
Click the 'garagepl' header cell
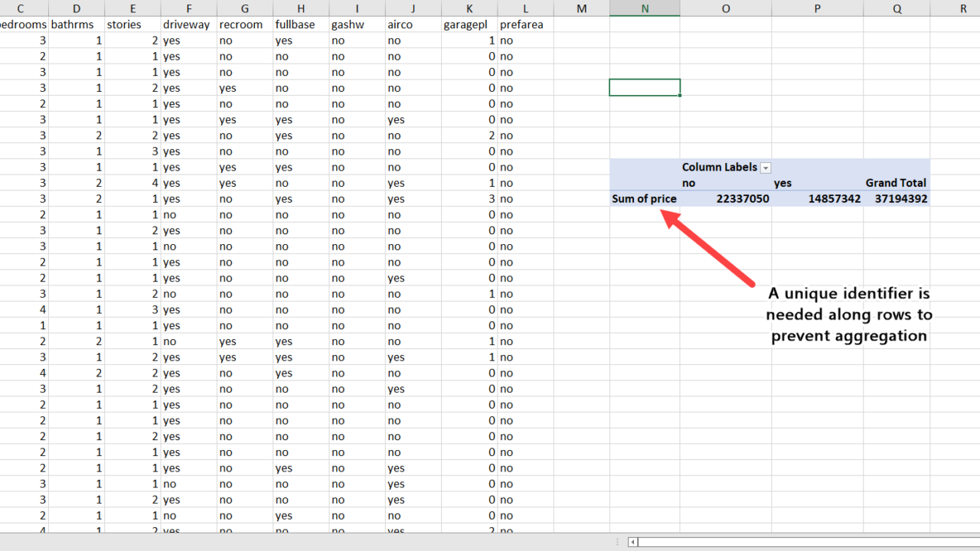tap(469, 24)
